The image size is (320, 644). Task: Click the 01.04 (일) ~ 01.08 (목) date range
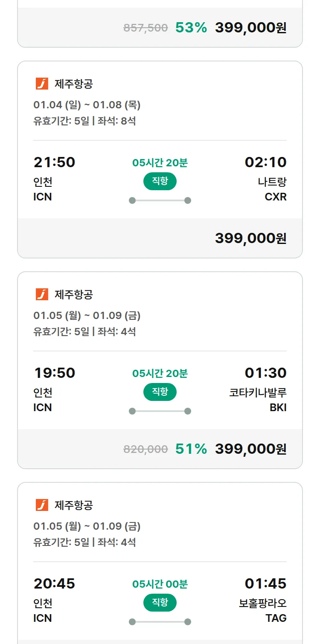click(x=87, y=105)
